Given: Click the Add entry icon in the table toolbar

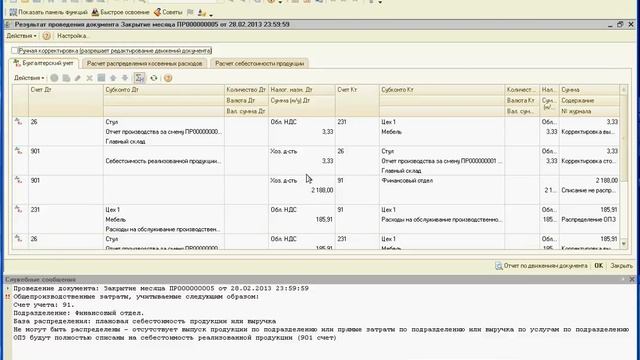Looking at the screenshot, I should point(54,78).
